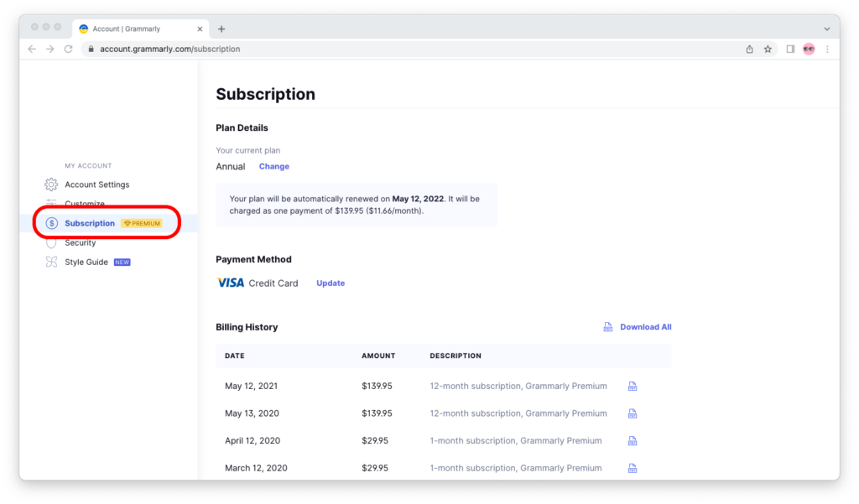This screenshot has height=504, width=859.
Task: Toggle the browser side panel icon
Action: (x=790, y=49)
